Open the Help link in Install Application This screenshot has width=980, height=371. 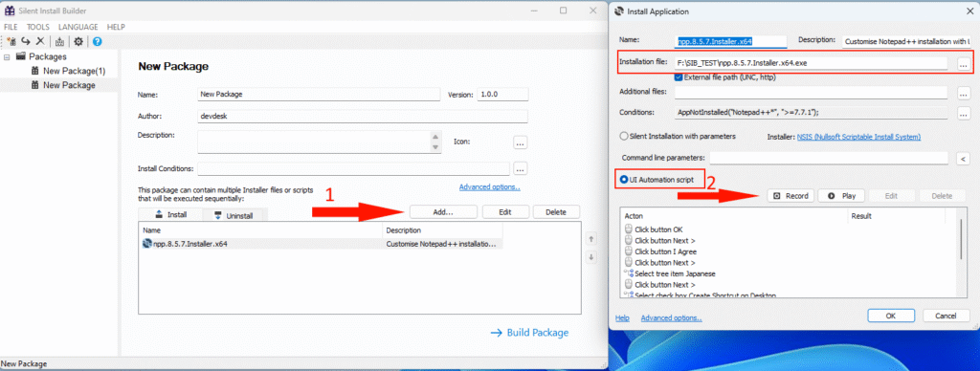tap(622, 317)
